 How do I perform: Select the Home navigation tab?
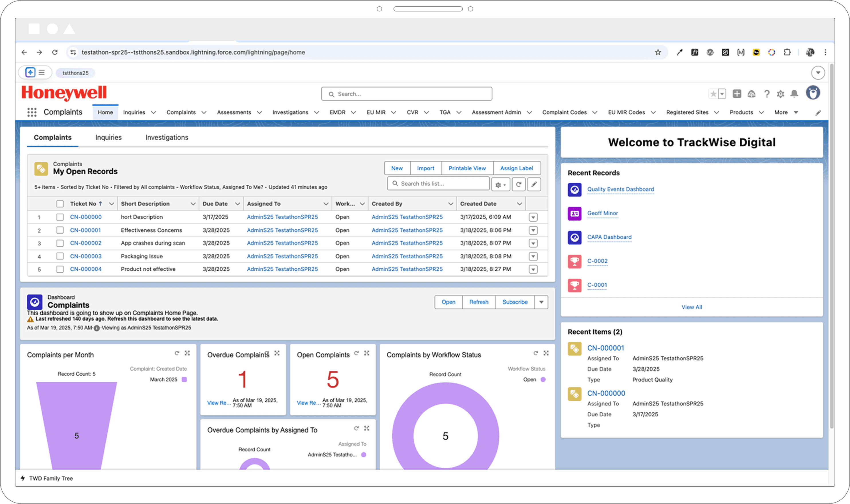(105, 113)
